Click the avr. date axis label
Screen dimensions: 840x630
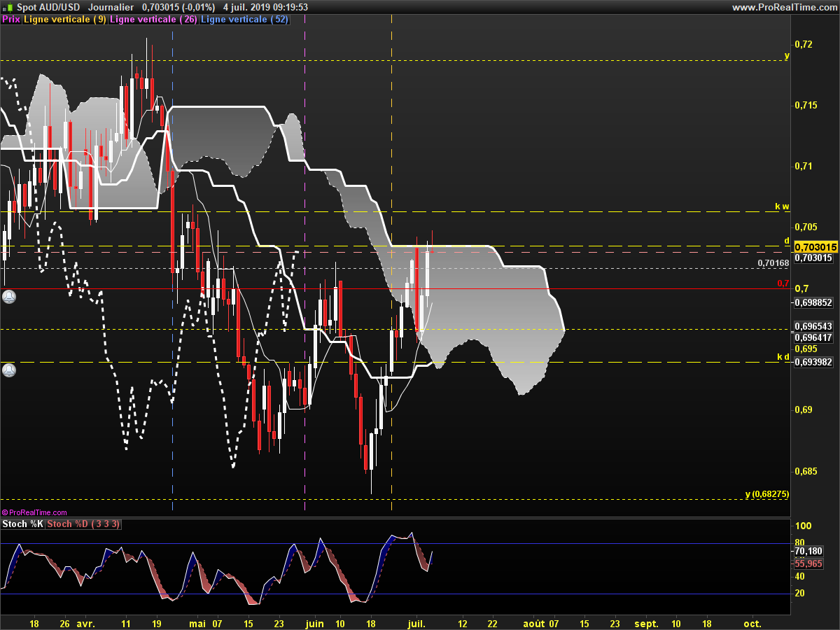coord(86,623)
